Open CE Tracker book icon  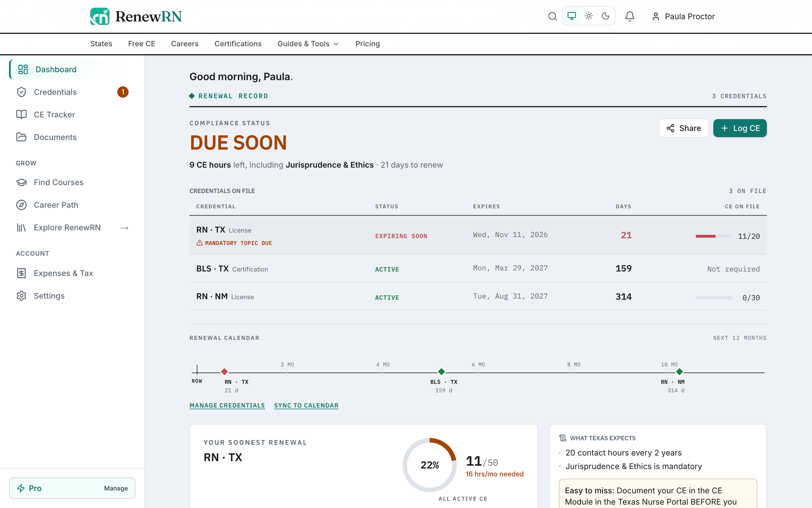point(21,115)
